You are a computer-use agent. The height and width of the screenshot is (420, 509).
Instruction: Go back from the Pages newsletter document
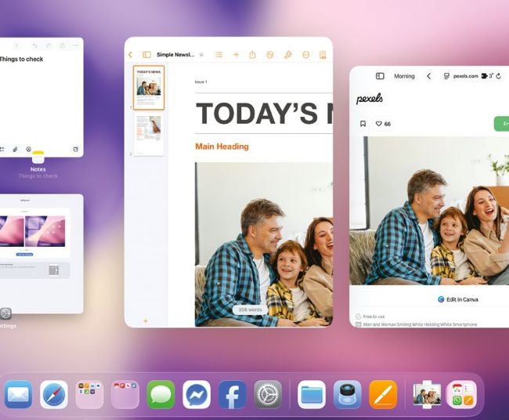tap(131, 55)
